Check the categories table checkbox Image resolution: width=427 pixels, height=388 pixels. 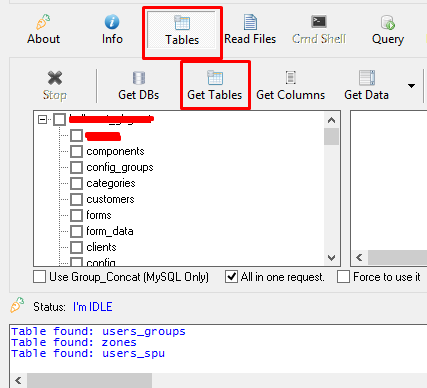click(x=76, y=183)
